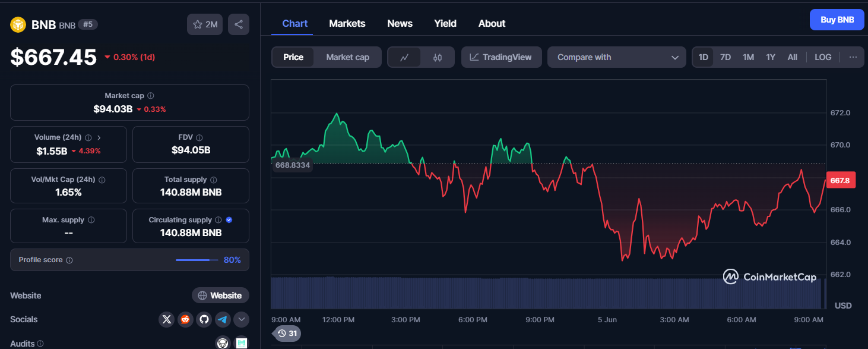
Task: Switch chart to Market cap
Action: click(x=347, y=57)
